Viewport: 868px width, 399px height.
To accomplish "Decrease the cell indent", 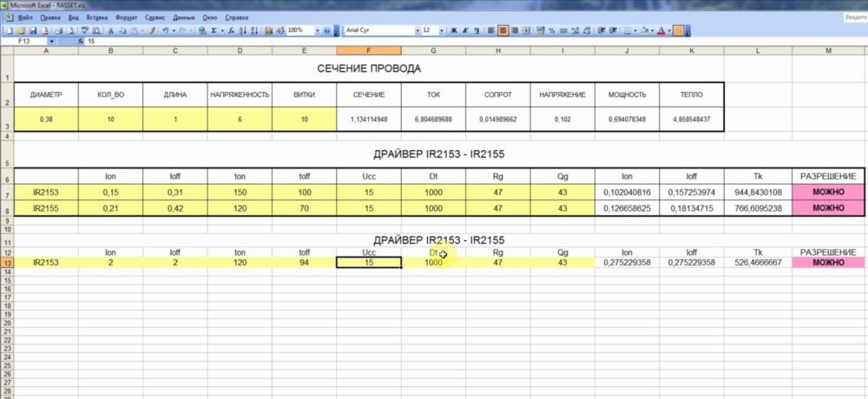I will point(602,30).
